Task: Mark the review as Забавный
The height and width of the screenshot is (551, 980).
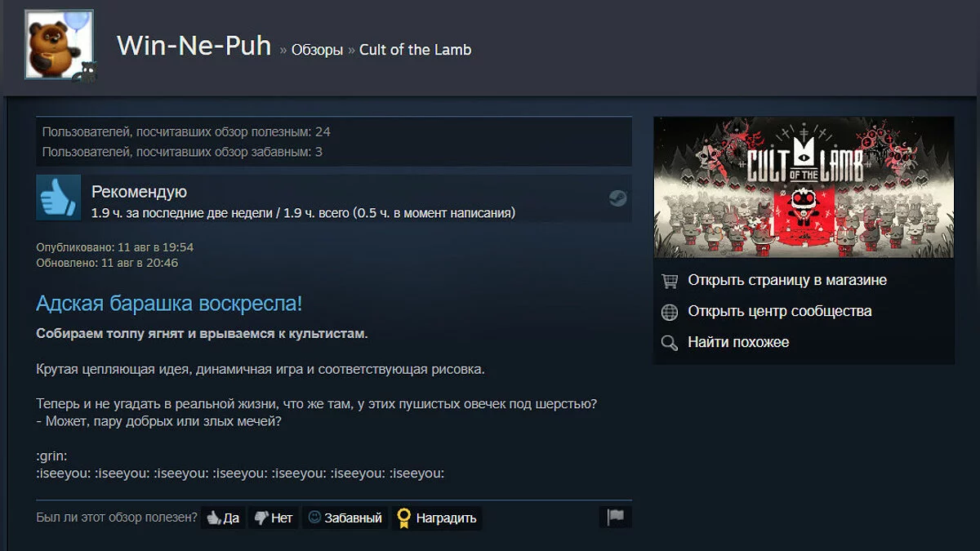Action: pos(345,518)
